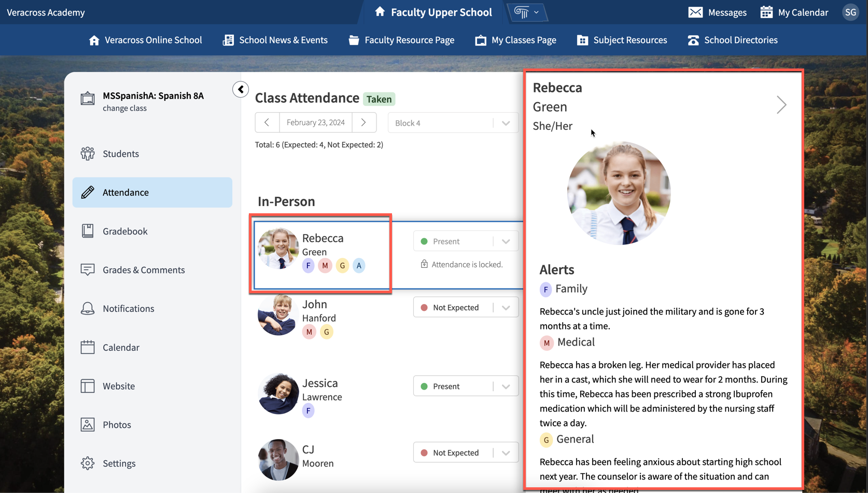Expand Rebecca Green's attendance status dropdown
868x493 pixels.
[506, 241]
